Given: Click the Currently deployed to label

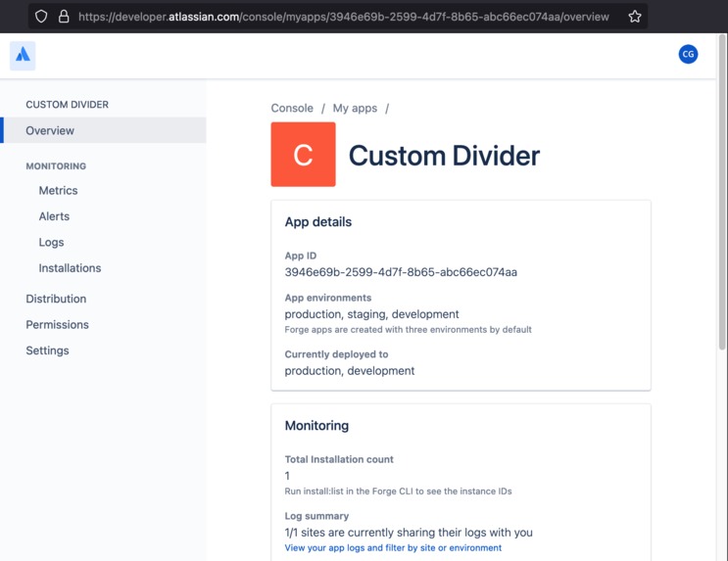Looking at the screenshot, I should tap(336, 354).
